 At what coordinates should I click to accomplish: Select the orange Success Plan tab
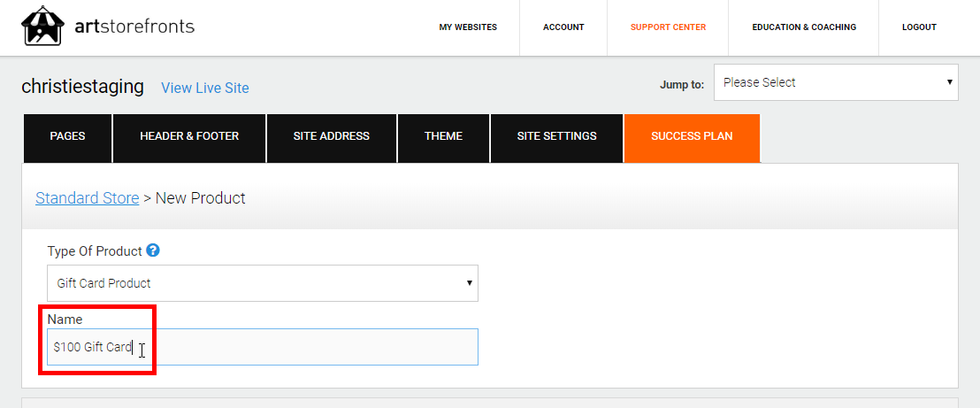pos(692,136)
